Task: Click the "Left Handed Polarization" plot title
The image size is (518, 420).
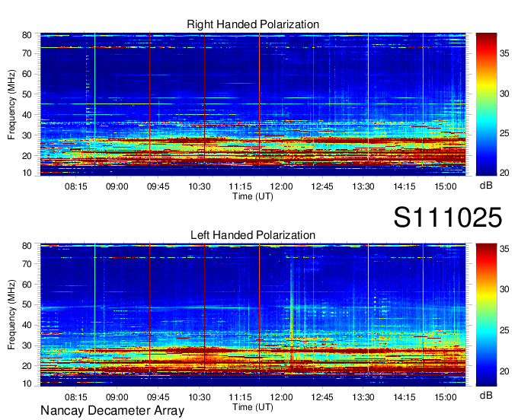Action: click(253, 235)
